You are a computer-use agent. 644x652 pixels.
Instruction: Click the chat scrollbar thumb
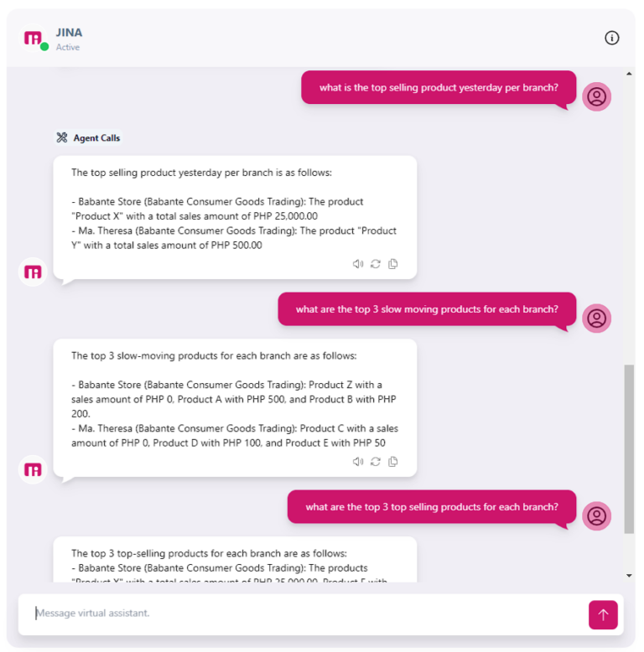(x=629, y=449)
